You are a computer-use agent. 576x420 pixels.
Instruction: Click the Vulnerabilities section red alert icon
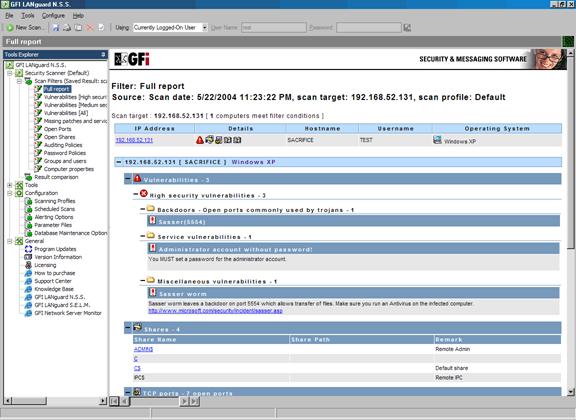pyautogui.click(x=137, y=179)
